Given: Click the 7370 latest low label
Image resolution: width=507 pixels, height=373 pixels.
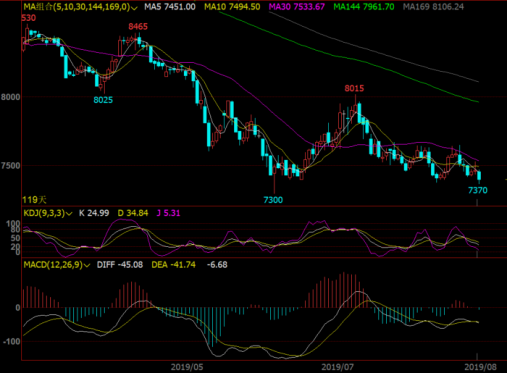Looking at the screenshot, I should click(478, 190).
